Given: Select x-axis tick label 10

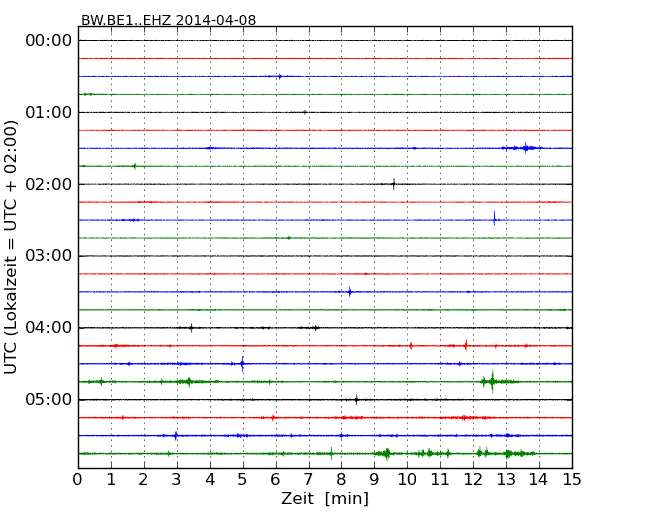Looking at the screenshot, I should click(407, 480).
